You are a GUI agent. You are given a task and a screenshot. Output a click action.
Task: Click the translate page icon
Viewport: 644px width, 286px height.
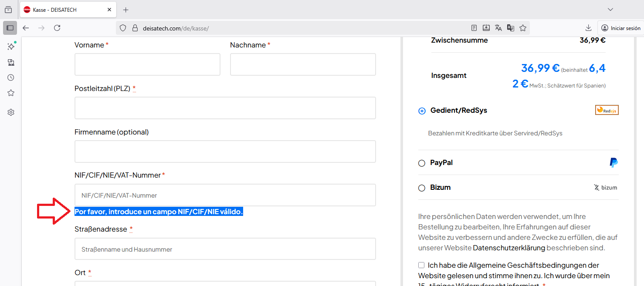(x=498, y=28)
